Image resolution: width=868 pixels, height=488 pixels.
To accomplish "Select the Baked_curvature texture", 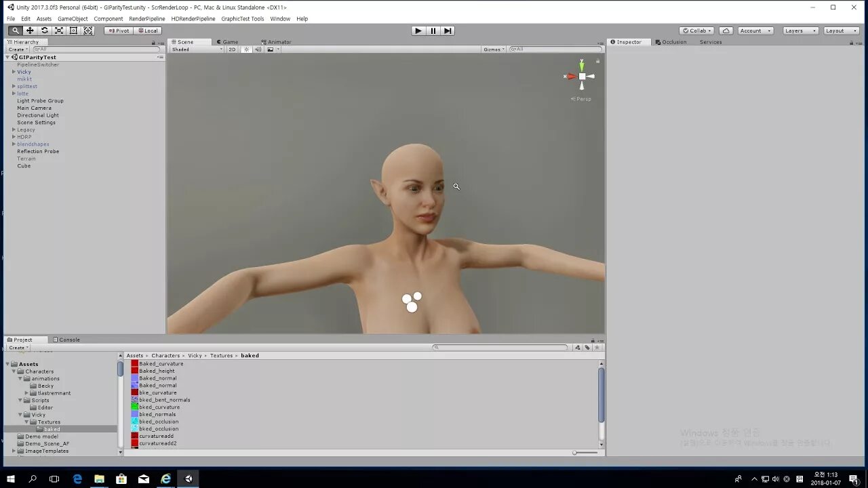I will pyautogui.click(x=161, y=363).
